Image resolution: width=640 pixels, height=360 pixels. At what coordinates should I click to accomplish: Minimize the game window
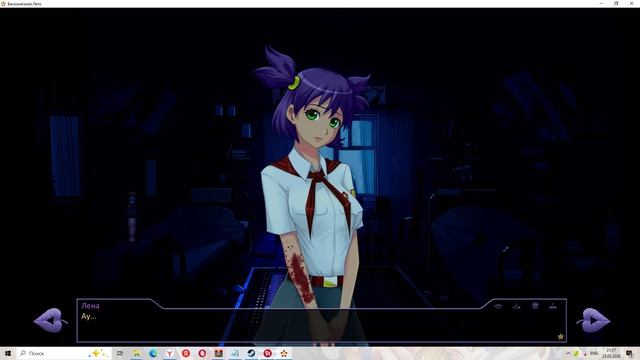[601, 4]
